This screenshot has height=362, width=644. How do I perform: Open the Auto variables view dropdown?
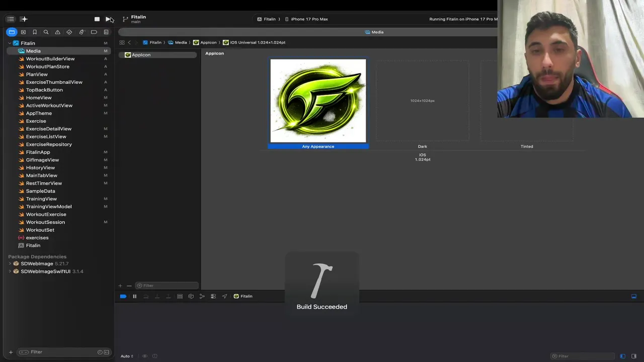click(127, 356)
